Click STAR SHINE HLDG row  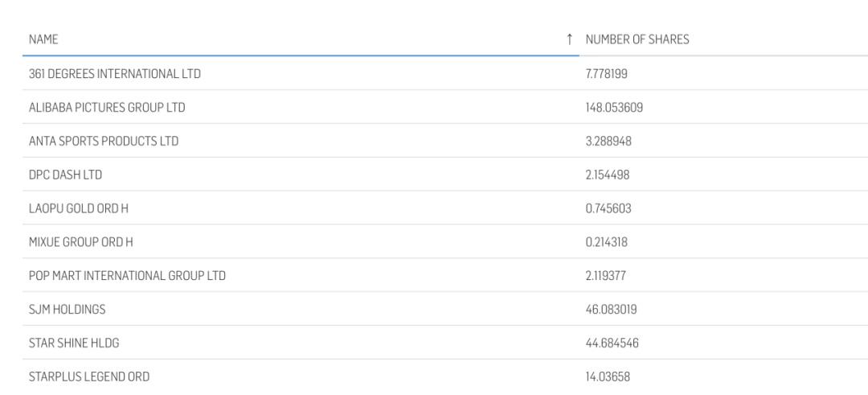coord(74,343)
